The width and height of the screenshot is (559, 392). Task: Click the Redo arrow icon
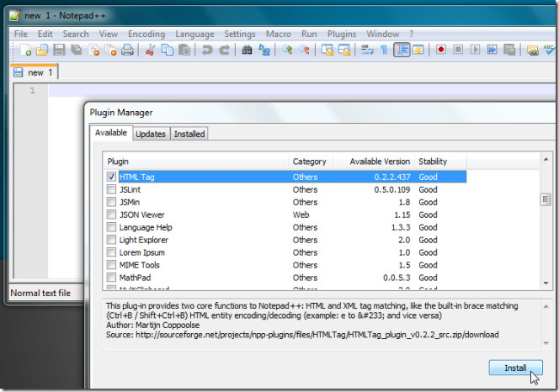tap(224, 50)
